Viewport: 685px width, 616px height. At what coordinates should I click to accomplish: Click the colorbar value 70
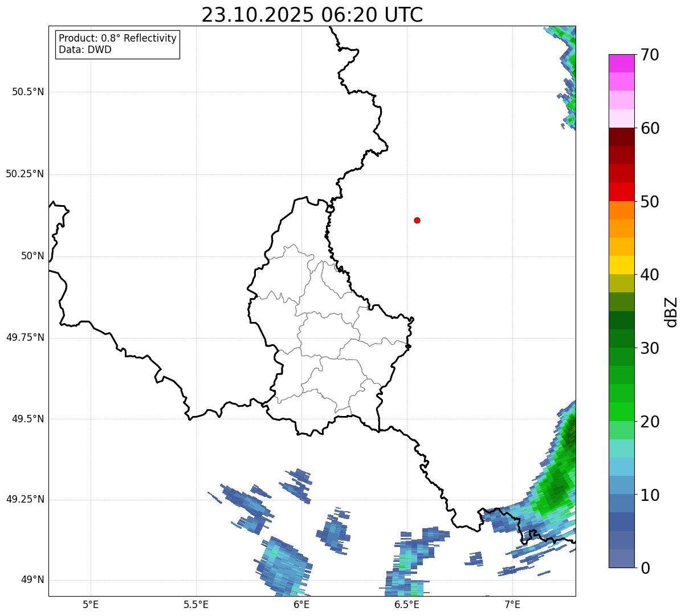click(649, 55)
